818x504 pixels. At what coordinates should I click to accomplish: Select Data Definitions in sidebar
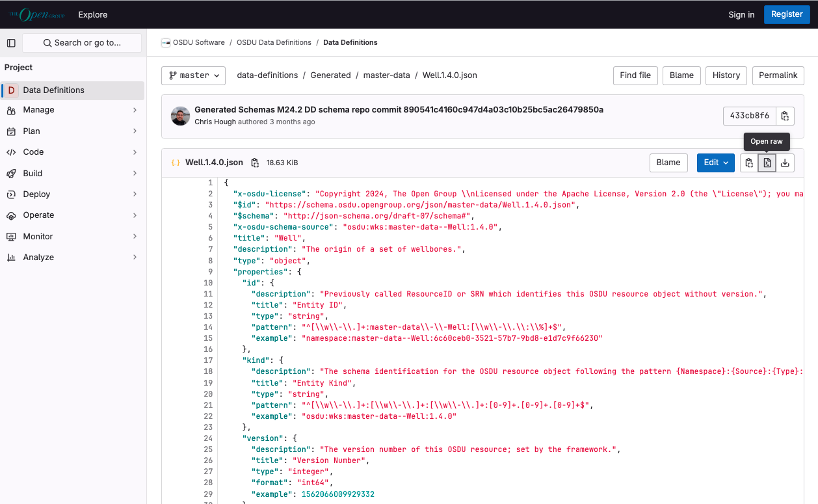(72, 90)
